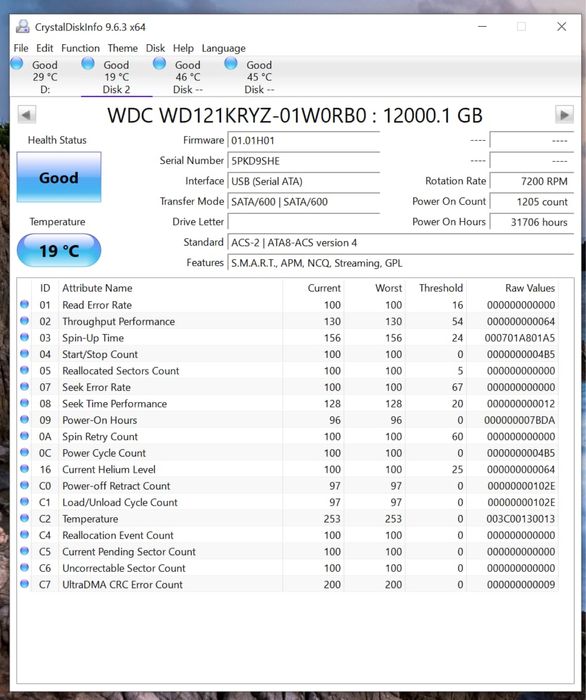Screen dimensions: 586x700
Task: Click status dot for Reallocated Sectors Count
Action: [x=25, y=371]
